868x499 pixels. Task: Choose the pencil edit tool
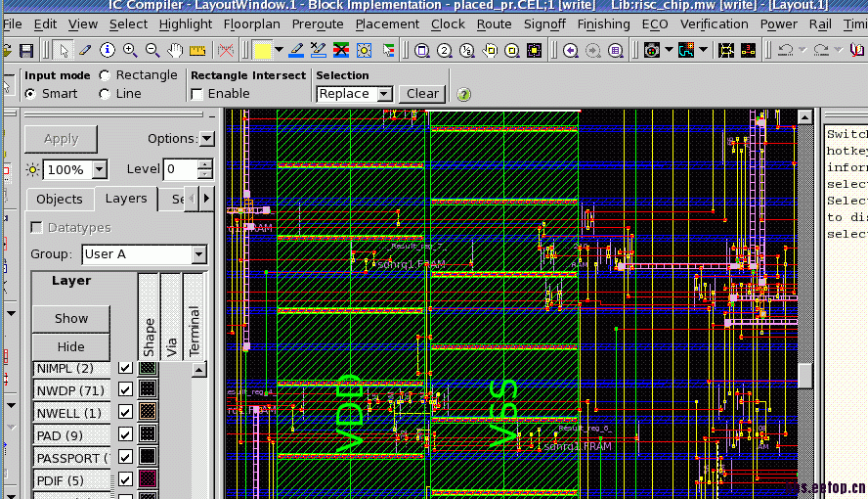(85, 51)
